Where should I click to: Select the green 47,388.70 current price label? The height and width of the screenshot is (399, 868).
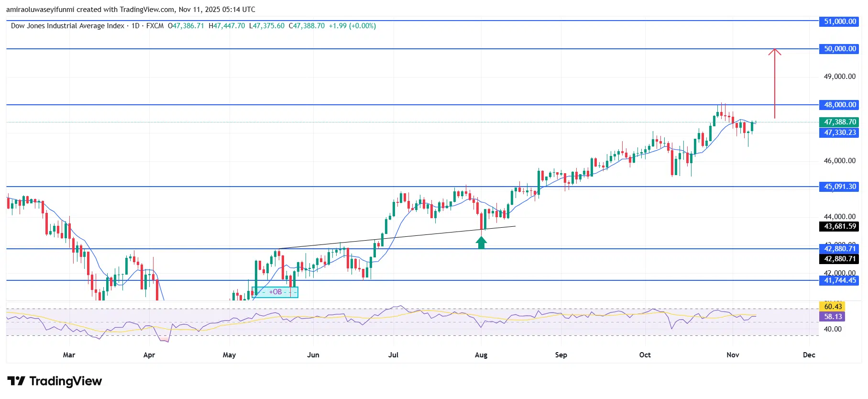(x=840, y=122)
